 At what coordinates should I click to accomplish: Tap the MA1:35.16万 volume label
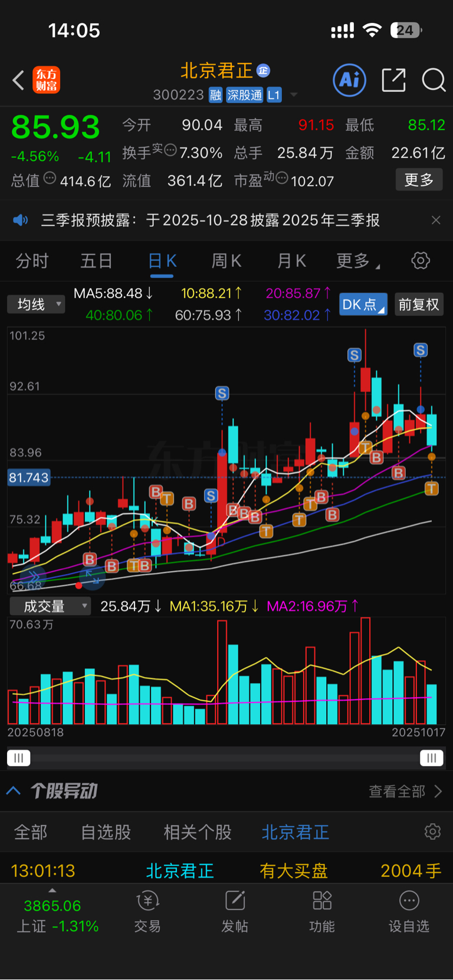[x=214, y=606]
